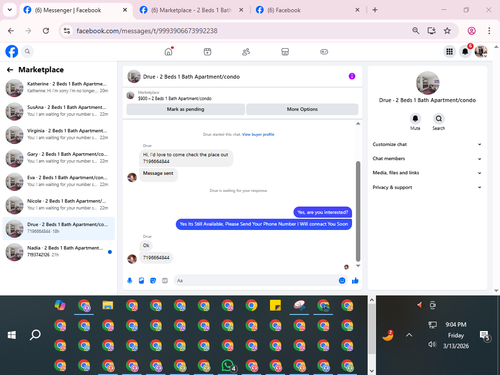
Task: Open the Facebook menu grid icon
Action: click(450, 52)
